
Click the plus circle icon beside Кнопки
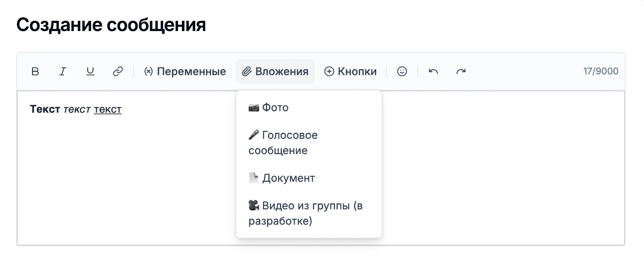coord(329,72)
